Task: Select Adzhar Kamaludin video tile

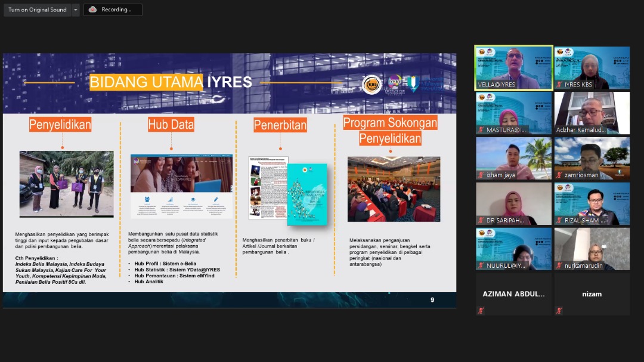Action: [592, 111]
